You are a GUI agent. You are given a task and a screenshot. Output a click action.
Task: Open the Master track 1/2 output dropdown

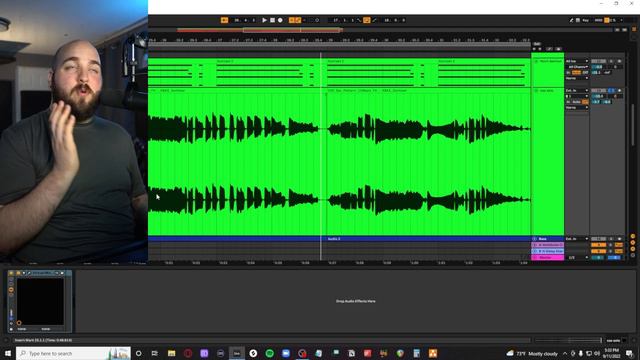tap(577, 258)
